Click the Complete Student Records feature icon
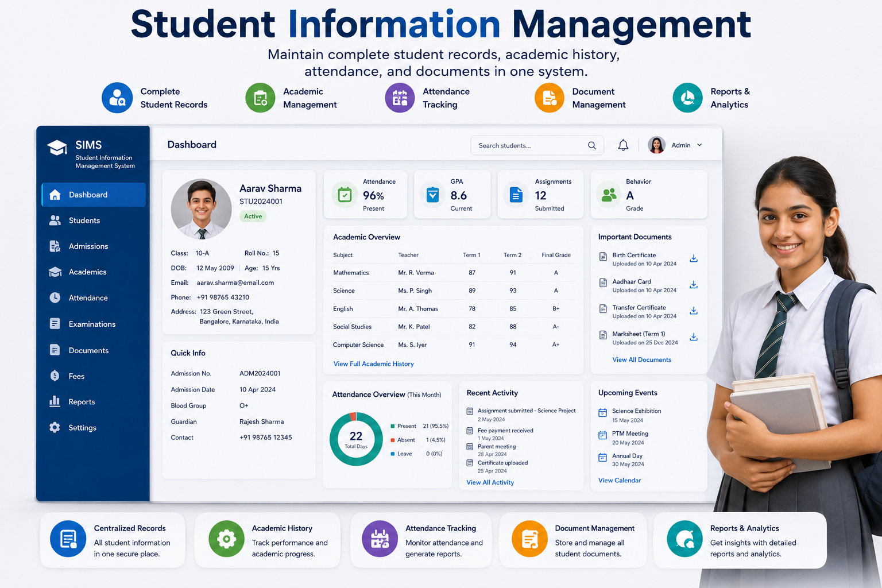 pyautogui.click(x=117, y=98)
